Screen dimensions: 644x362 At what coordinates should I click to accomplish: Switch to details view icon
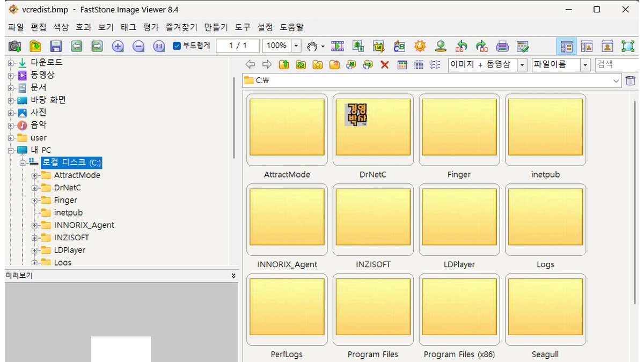tap(419, 65)
